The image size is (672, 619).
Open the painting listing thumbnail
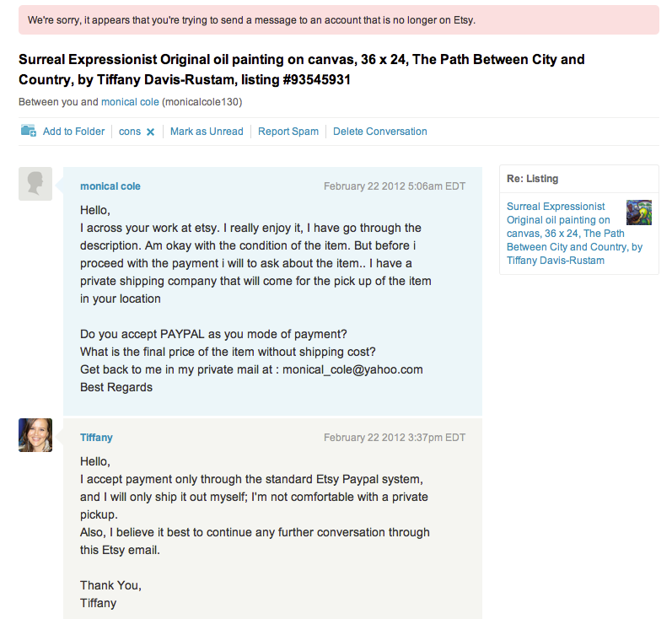point(639,213)
